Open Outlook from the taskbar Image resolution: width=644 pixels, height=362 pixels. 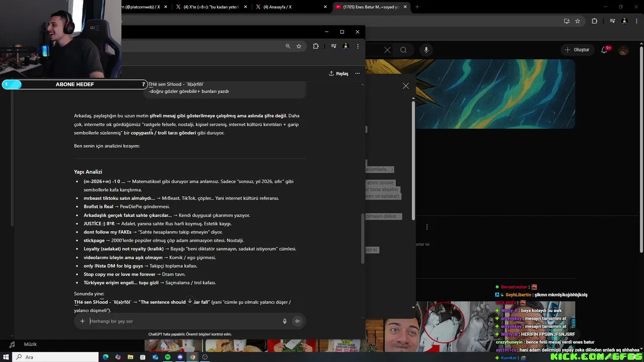coord(155,357)
